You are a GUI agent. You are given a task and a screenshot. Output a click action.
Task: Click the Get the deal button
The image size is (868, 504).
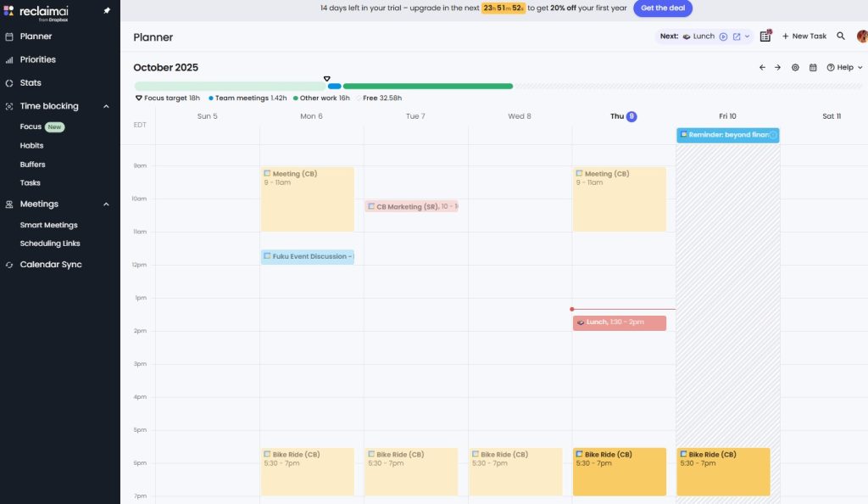pos(663,8)
